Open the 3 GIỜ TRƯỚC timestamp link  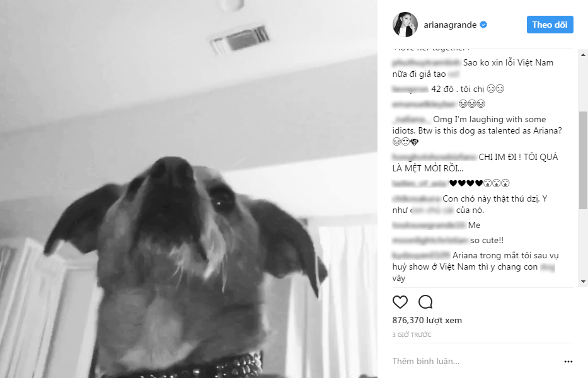[412, 335]
